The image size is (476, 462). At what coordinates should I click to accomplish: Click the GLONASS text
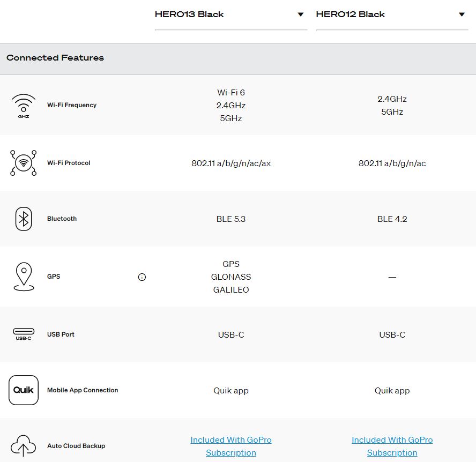[231, 277]
